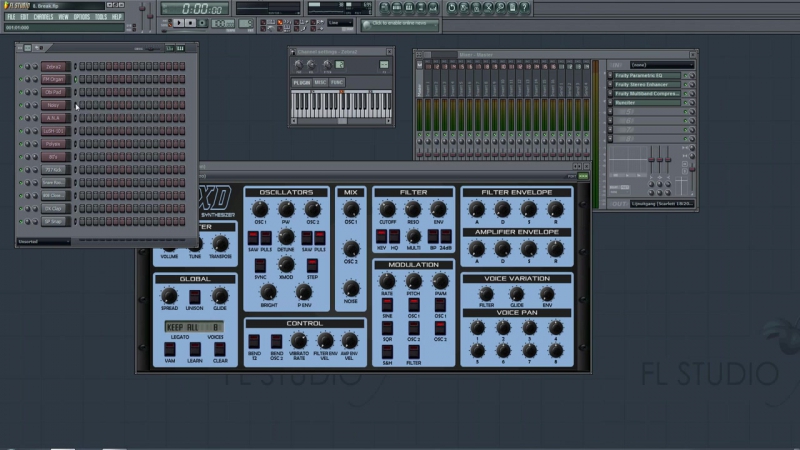Open the VIEW menu
Image resolution: width=800 pixels, height=450 pixels.
coord(63,17)
